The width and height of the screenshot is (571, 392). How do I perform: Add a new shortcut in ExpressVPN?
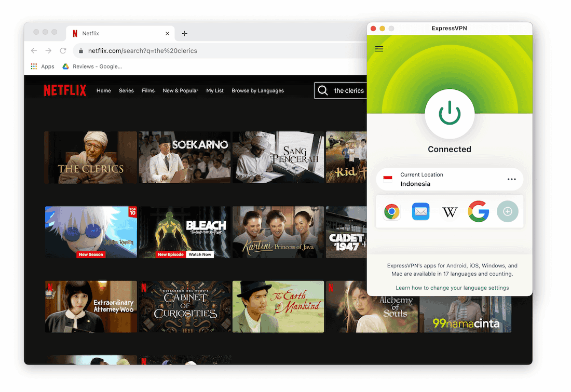[x=507, y=211]
